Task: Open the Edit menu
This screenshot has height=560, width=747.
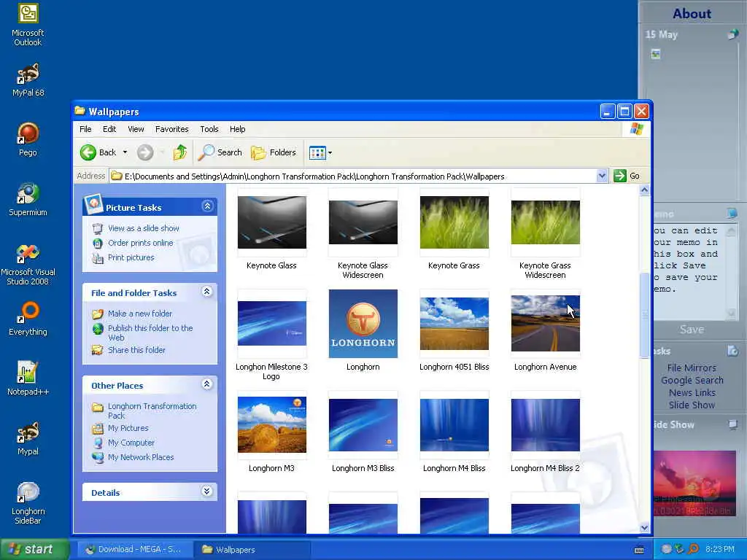Action: pos(109,129)
